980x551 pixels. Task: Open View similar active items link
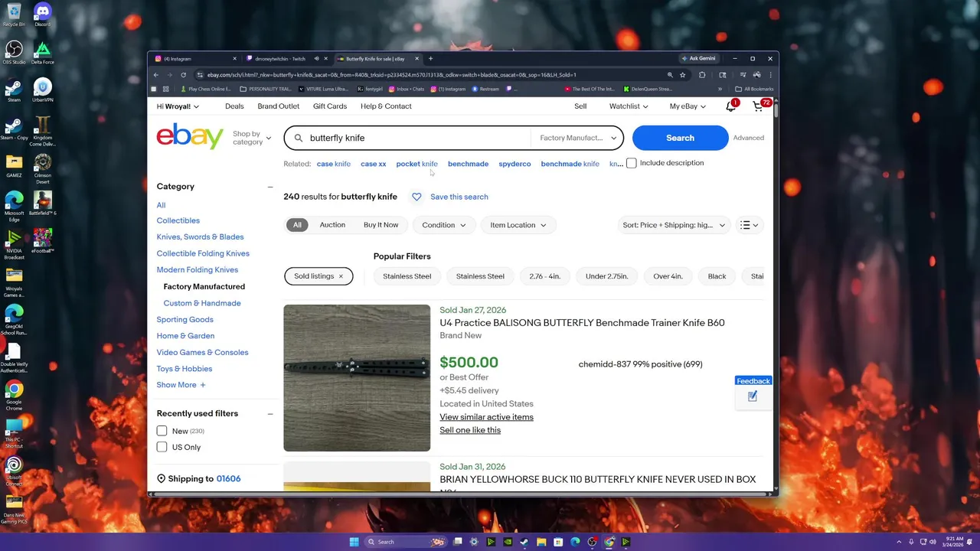click(x=486, y=417)
